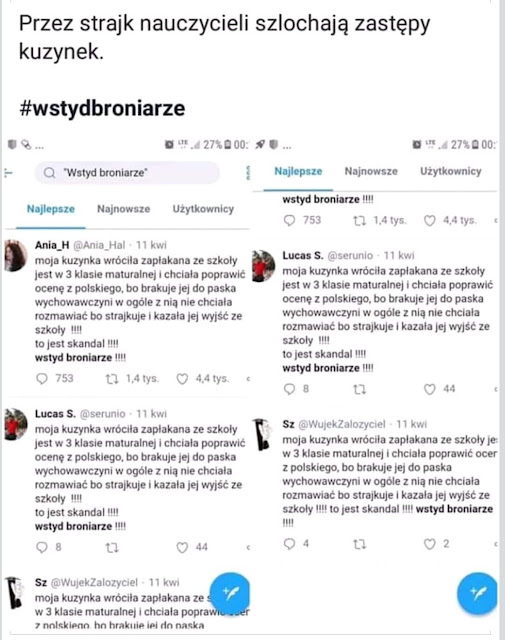This screenshot has width=505, height=640.
Task: Open the @Ania_Hal profile handle
Action: click(x=99, y=245)
